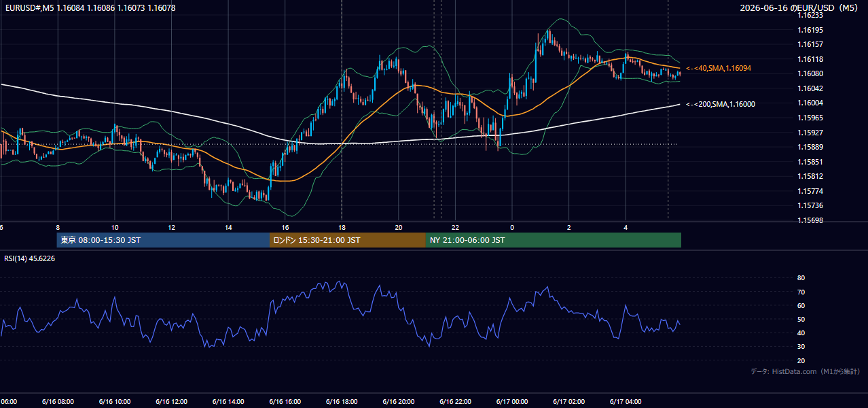The image size is (868, 408).
Task: Click price axis value 1.15736
Action: click(810, 205)
